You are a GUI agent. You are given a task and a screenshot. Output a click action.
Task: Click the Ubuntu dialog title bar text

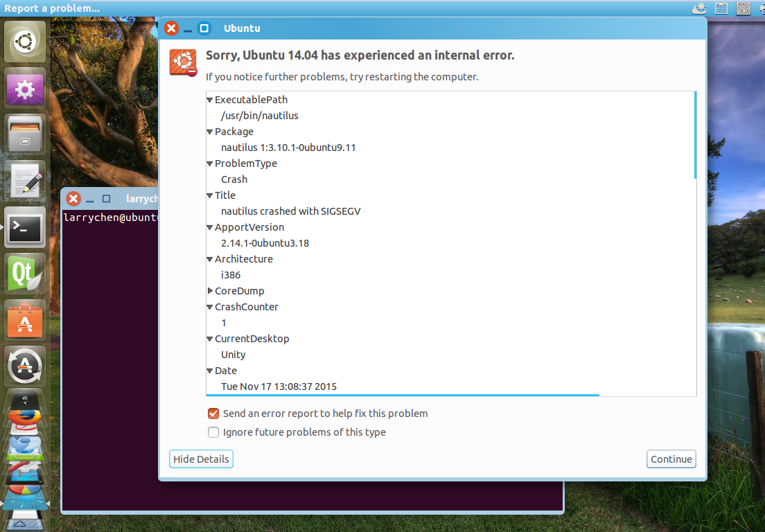pos(242,28)
